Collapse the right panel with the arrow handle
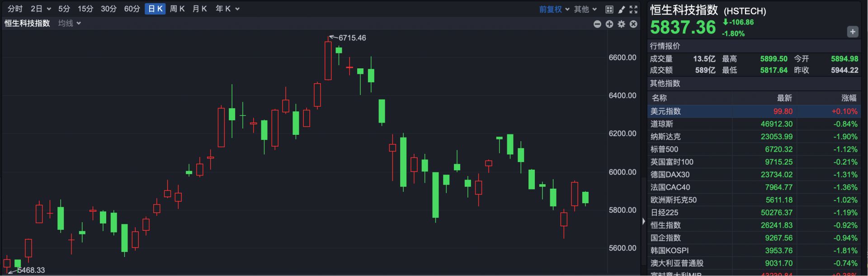Image resolution: width=868 pixels, height=276 pixels. click(x=644, y=221)
